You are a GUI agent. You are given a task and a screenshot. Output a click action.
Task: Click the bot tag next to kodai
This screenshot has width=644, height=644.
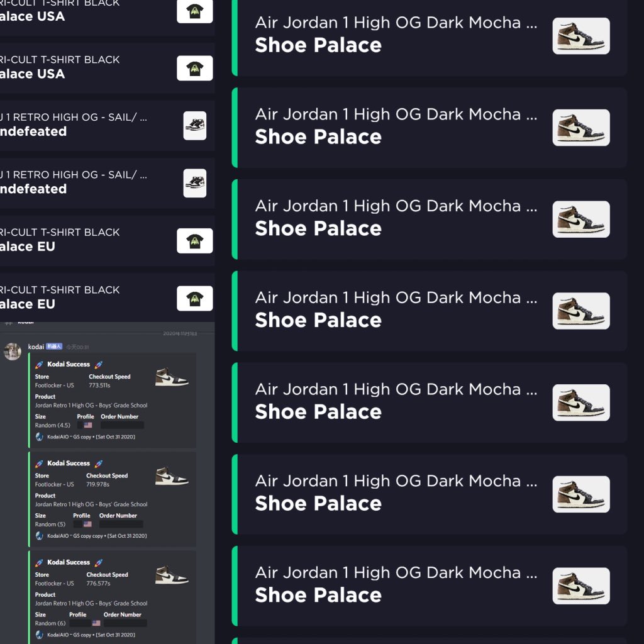pyautogui.click(x=54, y=347)
